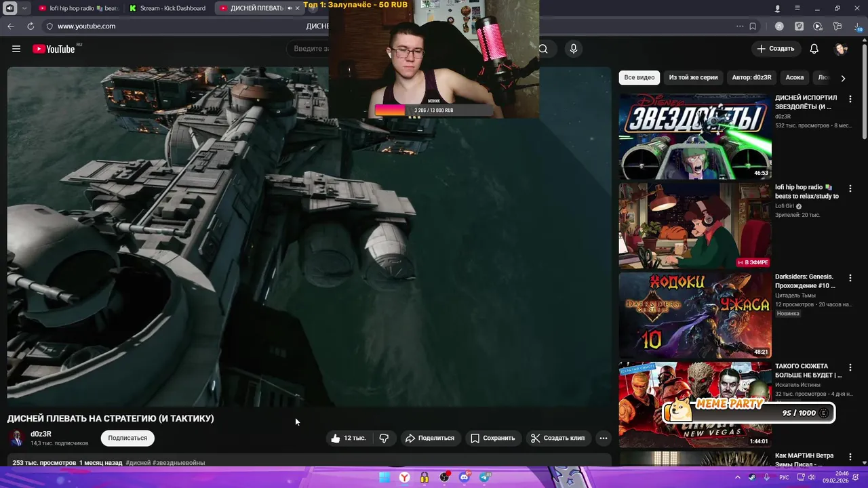Open ДИСНЕЙ ИСПОРТИЛ ЗВЕЗДОЛЁТЫ title link
Screen dimensions: 868x488
(x=806, y=102)
